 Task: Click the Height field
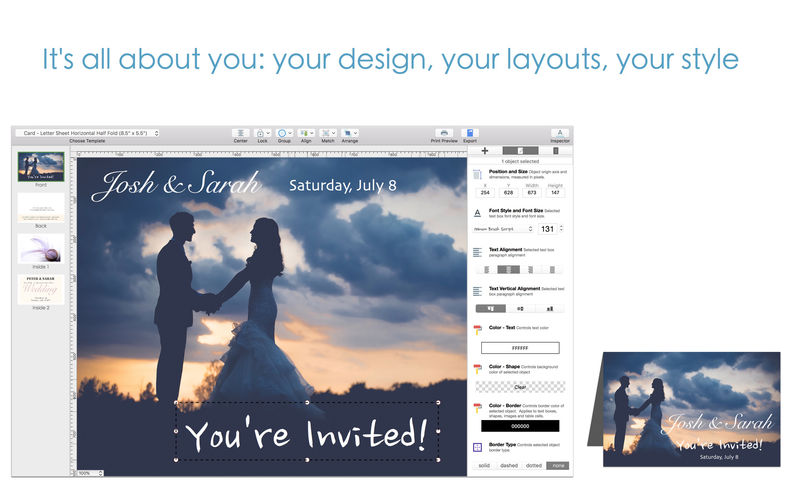pyautogui.click(x=555, y=192)
